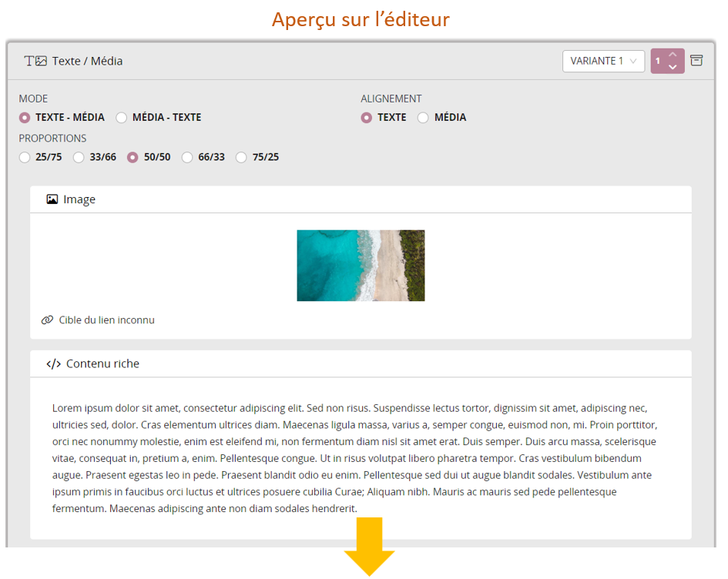The height and width of the screenshot is (579, 728).
Task: Choose the 66/33 proportion
Action: tap(187, 158)
